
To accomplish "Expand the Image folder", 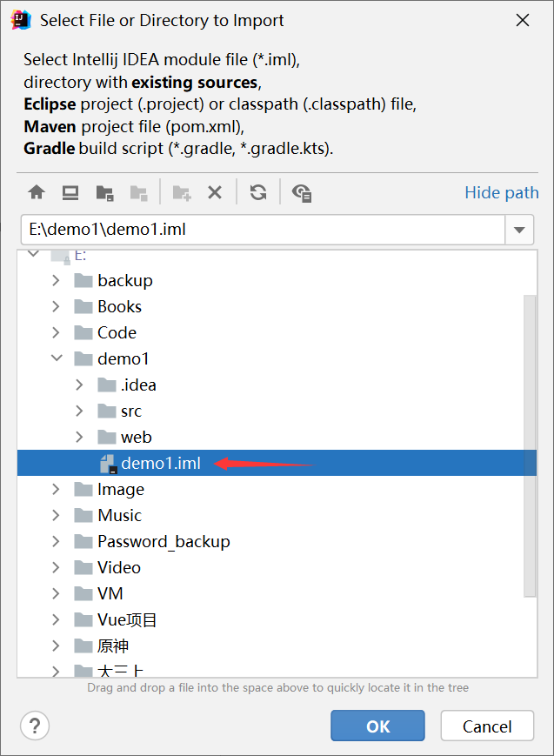I will pyautogui.click(x=56, y=489).
